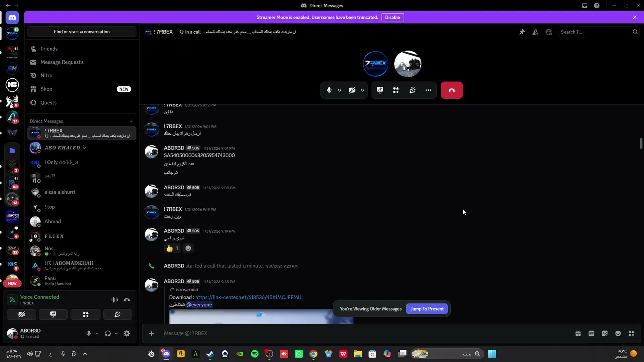Turn on camera in call controls
Image resolution: width=644 pixels, height=362 pixels.
[x=352, y=90]
